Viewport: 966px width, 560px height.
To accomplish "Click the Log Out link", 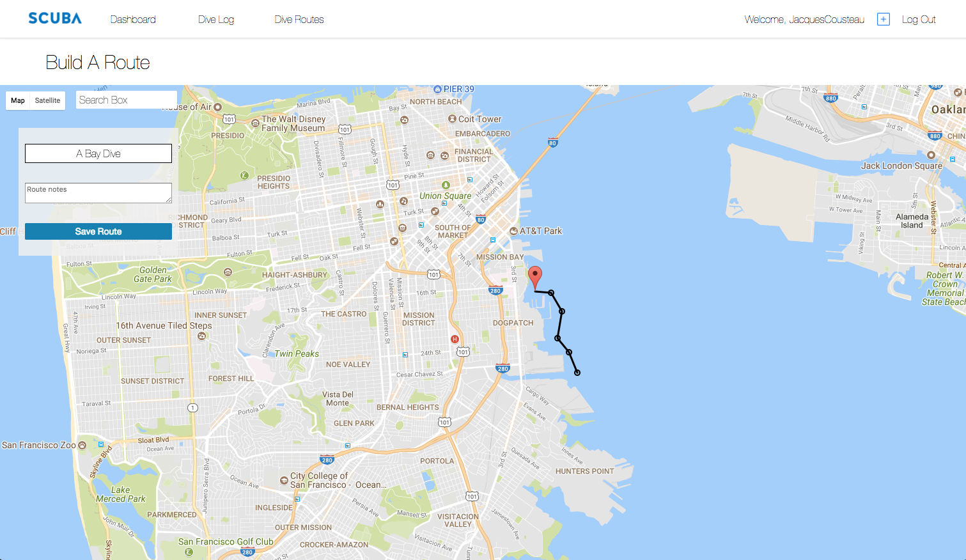I will (919, 19).
